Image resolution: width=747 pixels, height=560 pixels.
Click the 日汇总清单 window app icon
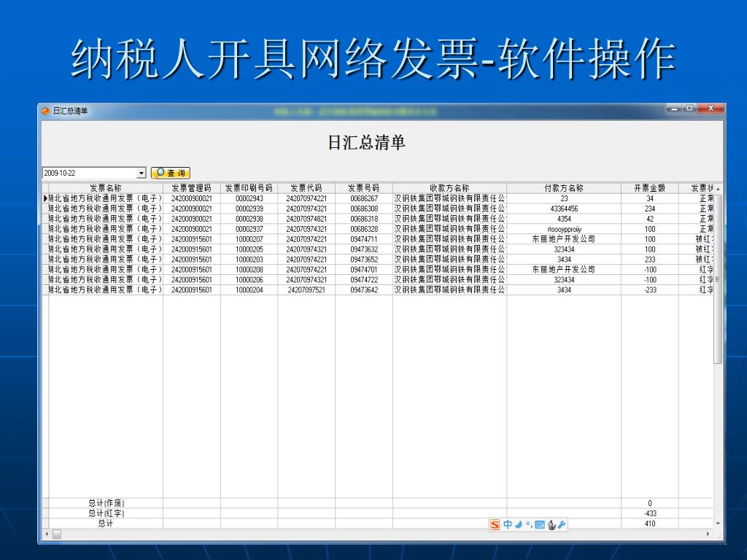pyautogui.click(x=46, y=111)
